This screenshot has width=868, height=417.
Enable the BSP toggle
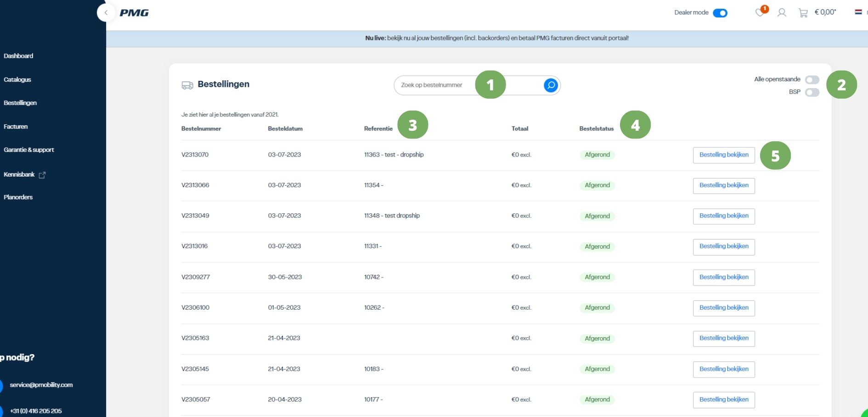point(812,92)
